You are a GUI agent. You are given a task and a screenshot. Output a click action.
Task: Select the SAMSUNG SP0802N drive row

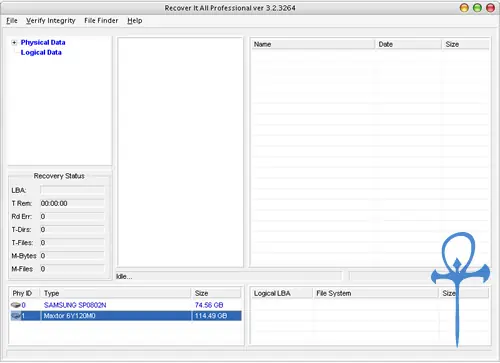click(x=126, y=305)
